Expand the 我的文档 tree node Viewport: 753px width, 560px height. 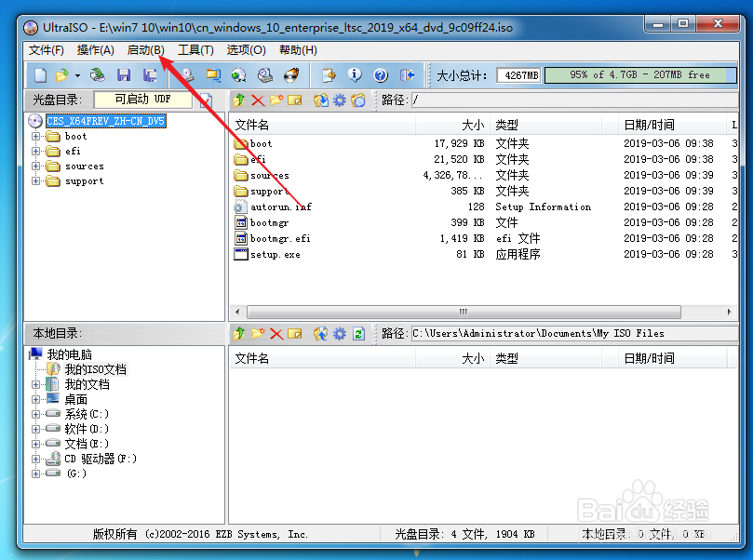pyautogui.click(x=36, y=384)
